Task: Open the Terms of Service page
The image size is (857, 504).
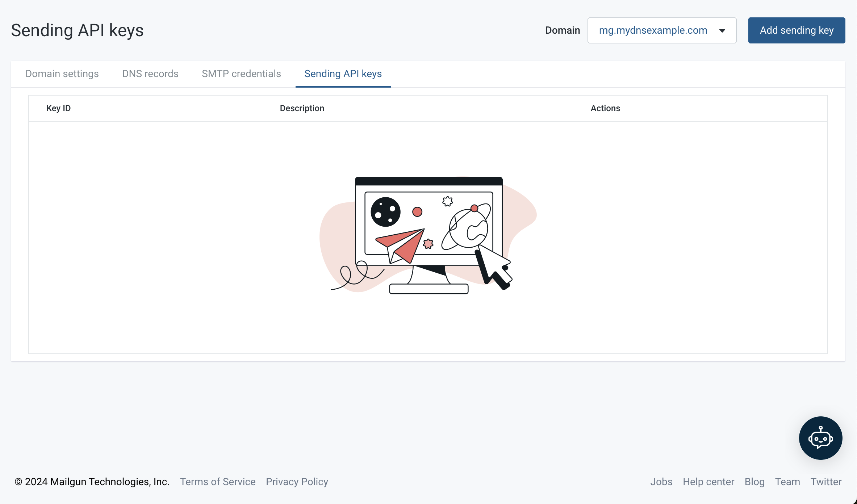Action: 218,482
